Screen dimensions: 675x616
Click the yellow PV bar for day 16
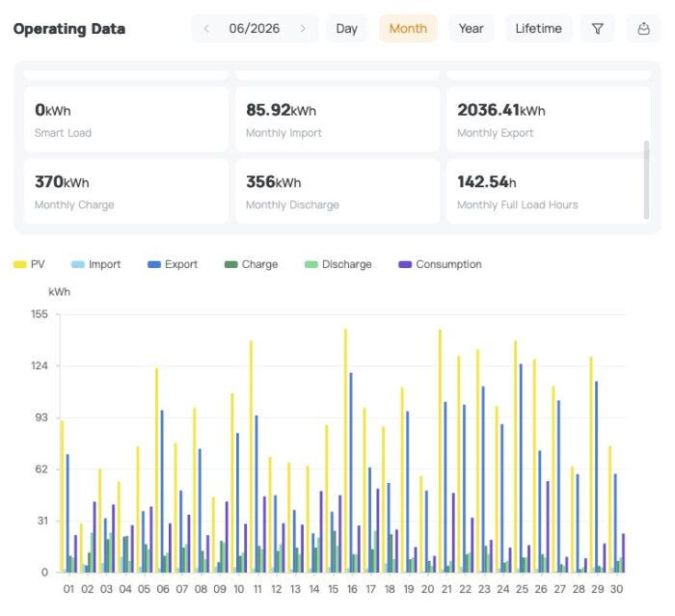pyautogui.click(x=345, y=451)
